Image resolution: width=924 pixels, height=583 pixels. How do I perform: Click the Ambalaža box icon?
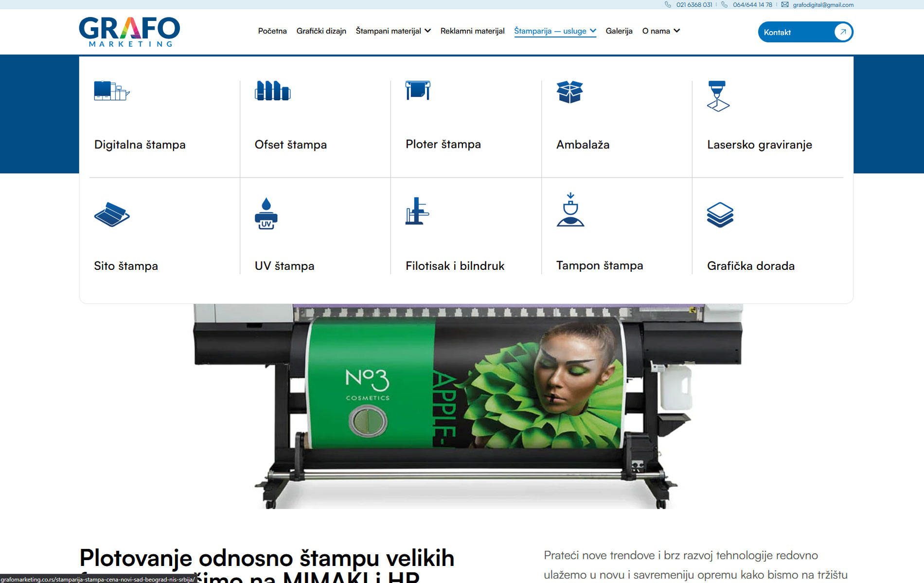569,92
